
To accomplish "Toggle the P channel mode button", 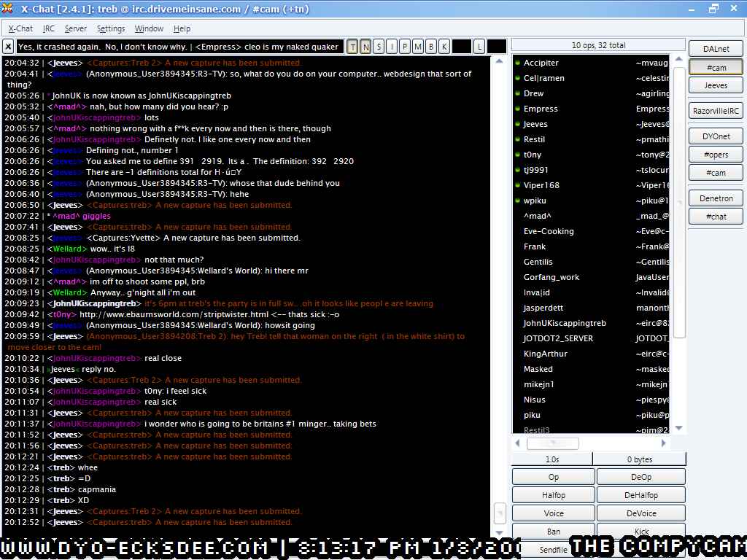I will coord(405,47).
